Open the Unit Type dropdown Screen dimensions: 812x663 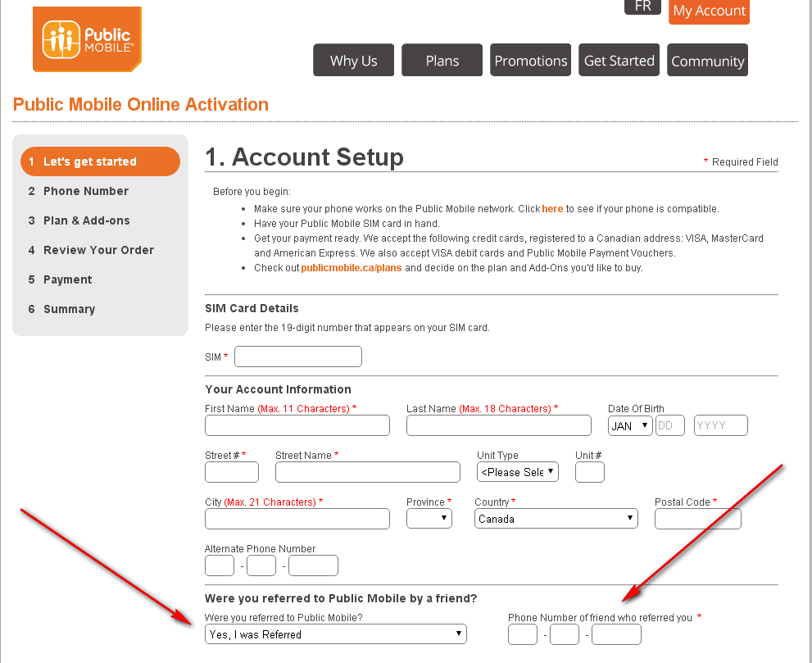(x=517, y=471)
